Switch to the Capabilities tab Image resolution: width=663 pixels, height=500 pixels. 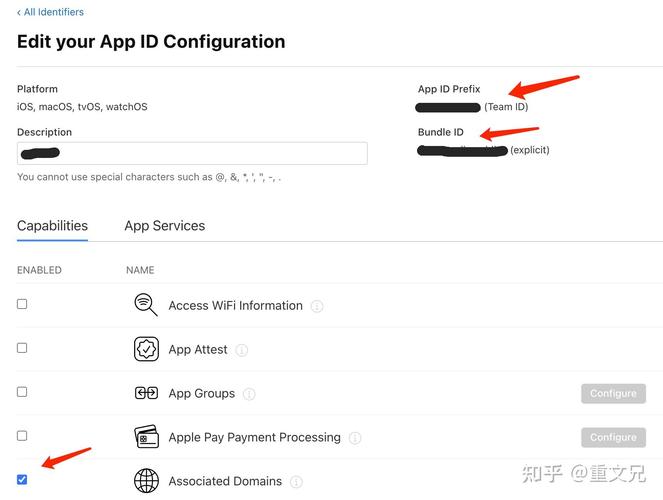coord(52,226)
